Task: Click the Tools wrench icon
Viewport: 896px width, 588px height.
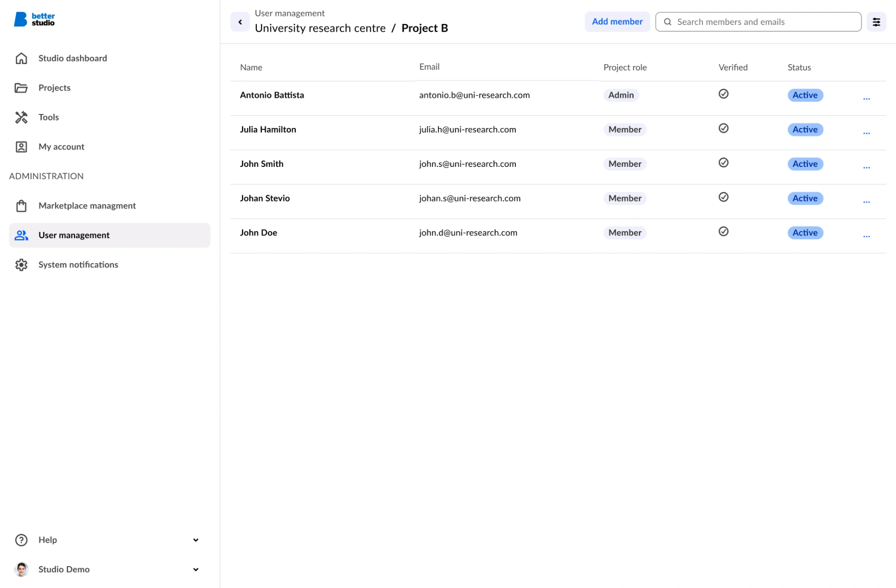Action: click(21, 117)
